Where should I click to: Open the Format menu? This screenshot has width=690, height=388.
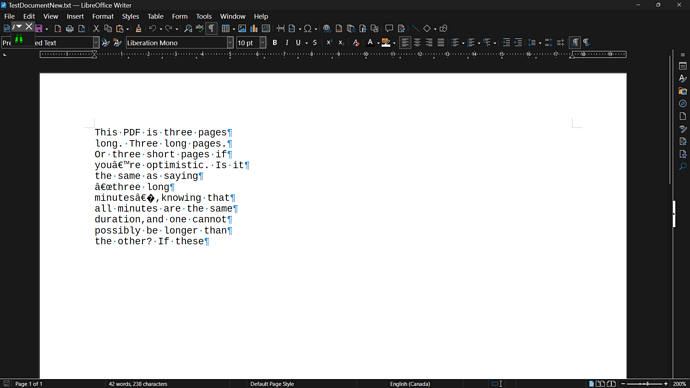(x=103, y=16)
